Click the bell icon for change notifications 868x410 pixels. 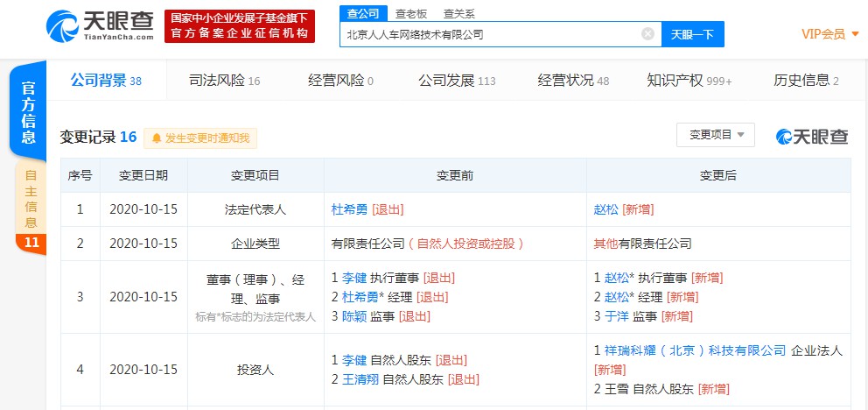click(157, 138)
